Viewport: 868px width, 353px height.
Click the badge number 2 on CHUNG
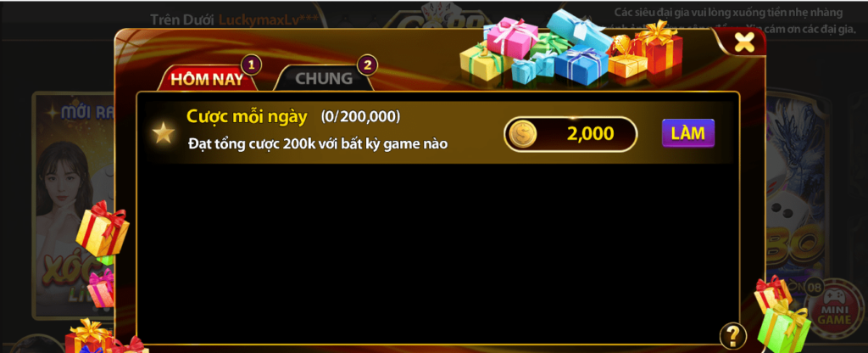pos(368,64)
